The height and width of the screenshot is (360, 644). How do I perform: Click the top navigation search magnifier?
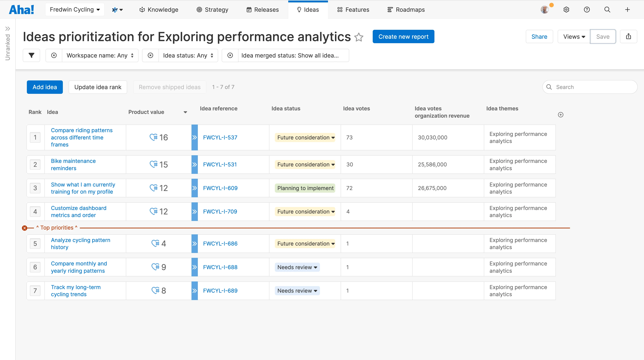pos(607,10)
